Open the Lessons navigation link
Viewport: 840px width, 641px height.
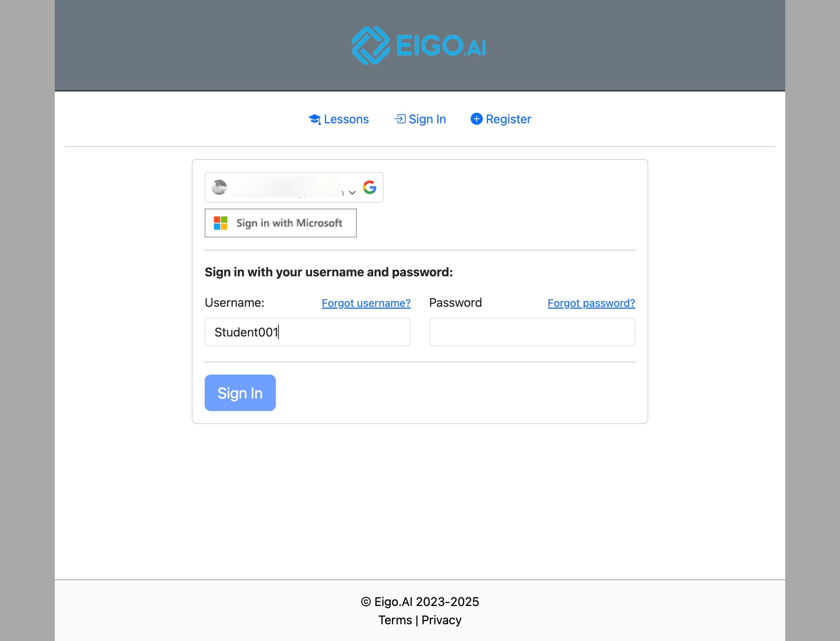339,119
